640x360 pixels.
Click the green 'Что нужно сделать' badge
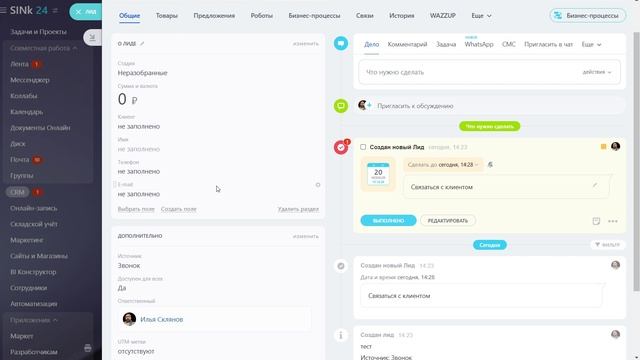click(489, 126)
